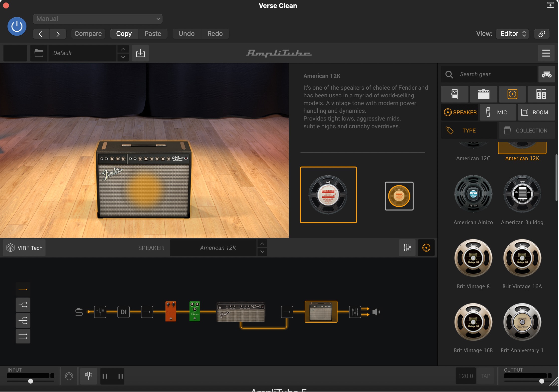Select two-way split signal routing

point(23,305)
